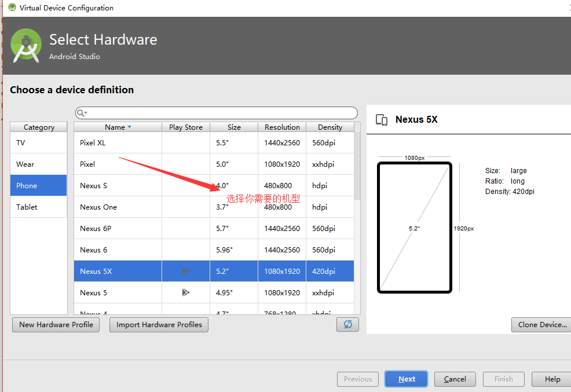Image resolution: width=571 pixels, height=392 pixels.
Task: Click the device table vertical scrollbar thumb
Action: click(357, 166)
